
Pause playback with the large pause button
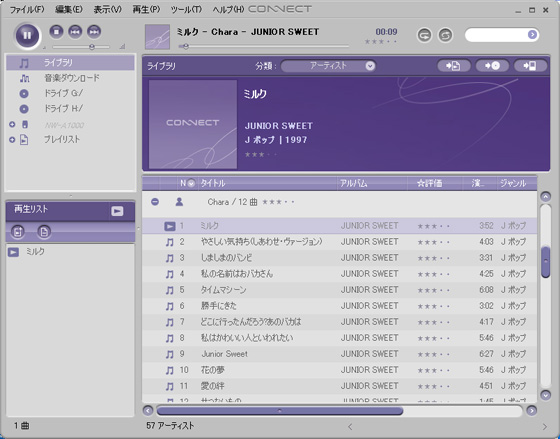(x=27, y=35)
